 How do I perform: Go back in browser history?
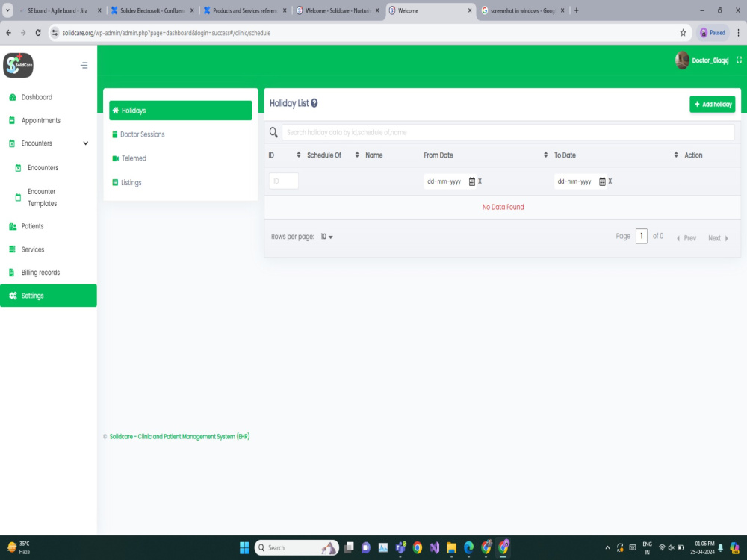tap(8, 33)
